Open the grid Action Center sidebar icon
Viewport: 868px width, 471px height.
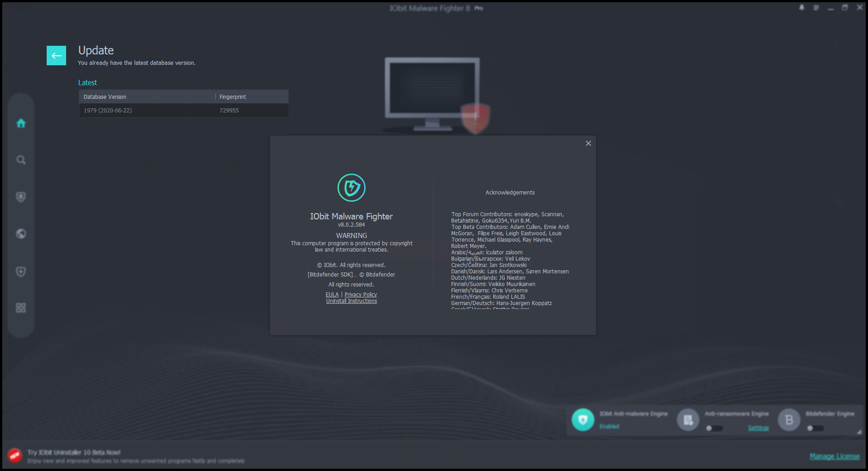[21, 308]
